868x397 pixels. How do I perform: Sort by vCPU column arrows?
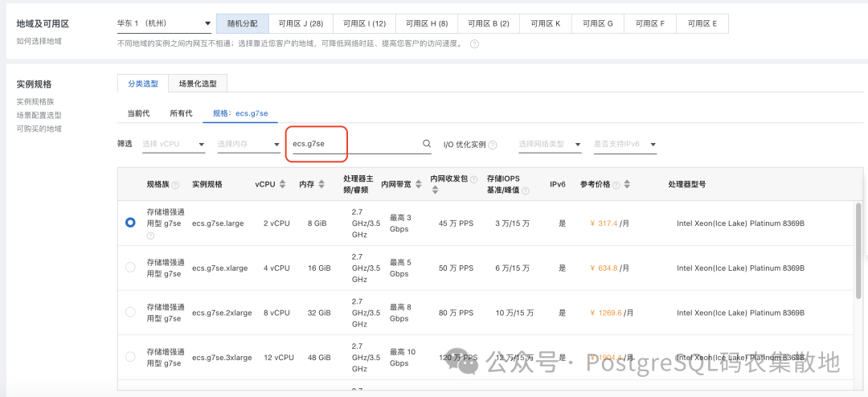click(x=282, y=184)
